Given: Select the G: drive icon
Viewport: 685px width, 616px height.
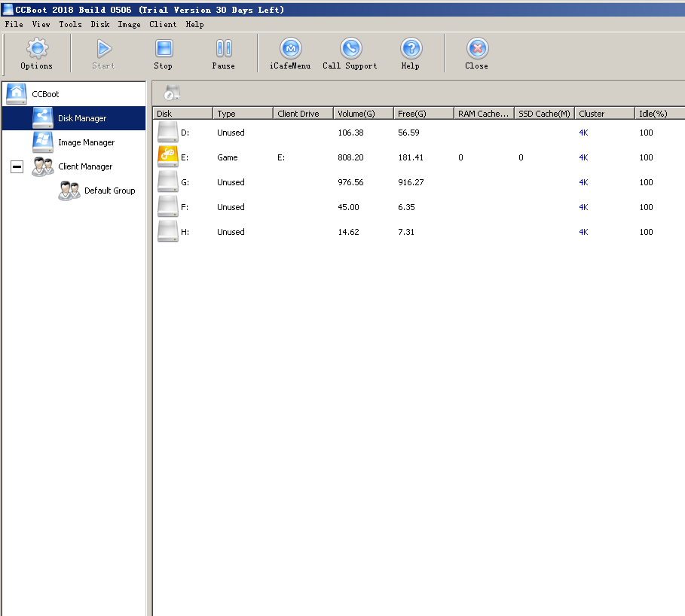Looking at the screenshot, I should [x=168, y=182].
